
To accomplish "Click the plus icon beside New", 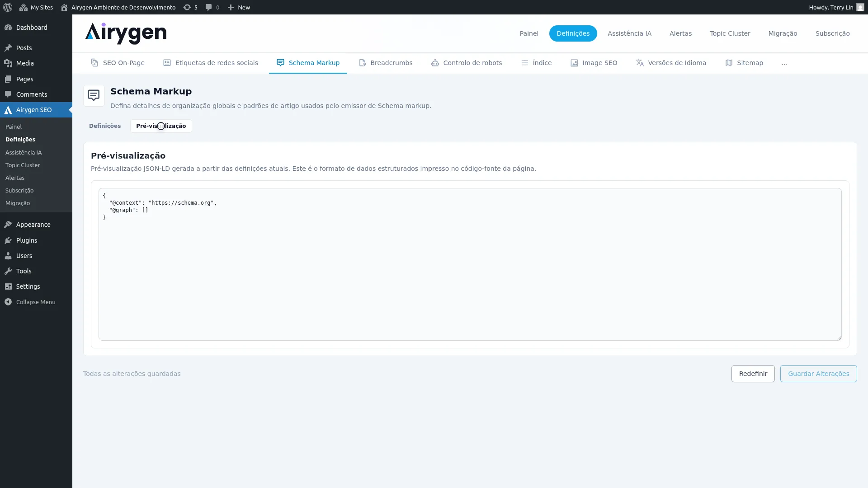I will (x=231, y=7).
